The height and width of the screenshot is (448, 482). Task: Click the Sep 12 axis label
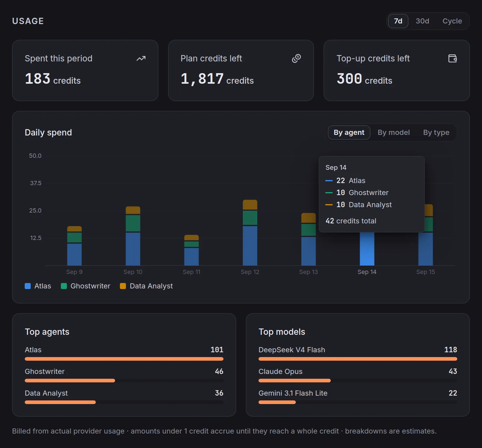[x=250, y=272]
